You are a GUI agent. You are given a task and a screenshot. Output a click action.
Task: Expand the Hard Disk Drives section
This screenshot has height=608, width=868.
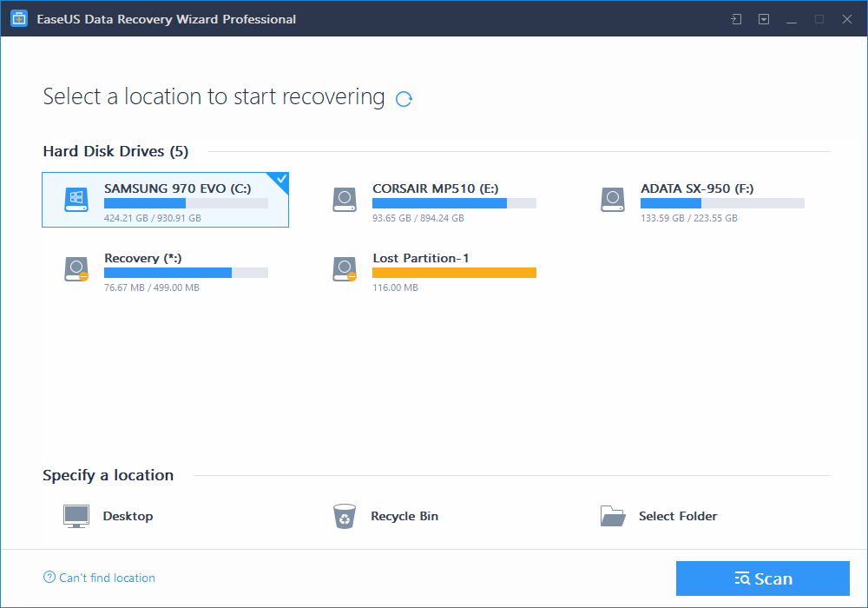tap(115, 150)
